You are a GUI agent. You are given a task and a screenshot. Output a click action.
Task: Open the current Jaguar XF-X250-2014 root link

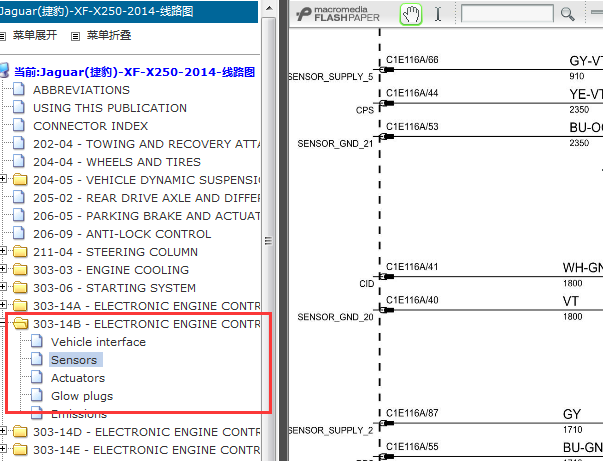[x=135, y=72]
